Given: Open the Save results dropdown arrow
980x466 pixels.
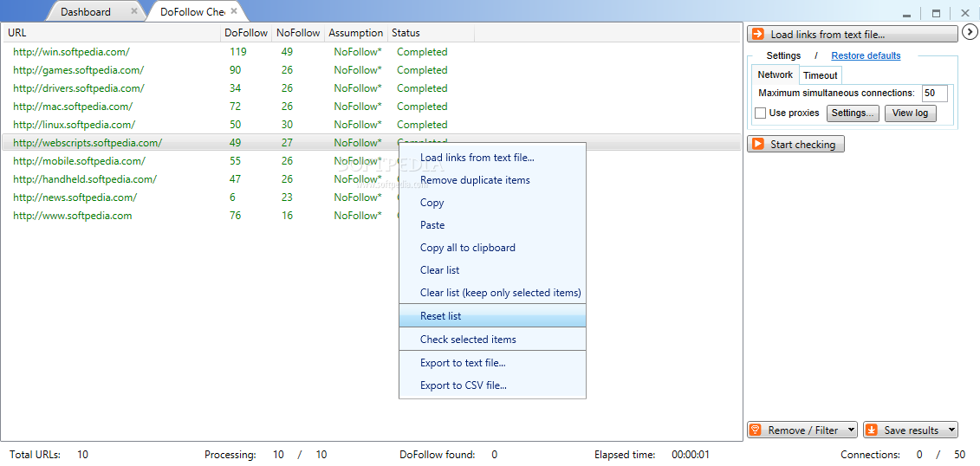Looking at the screenshot, I should [951, 430].
